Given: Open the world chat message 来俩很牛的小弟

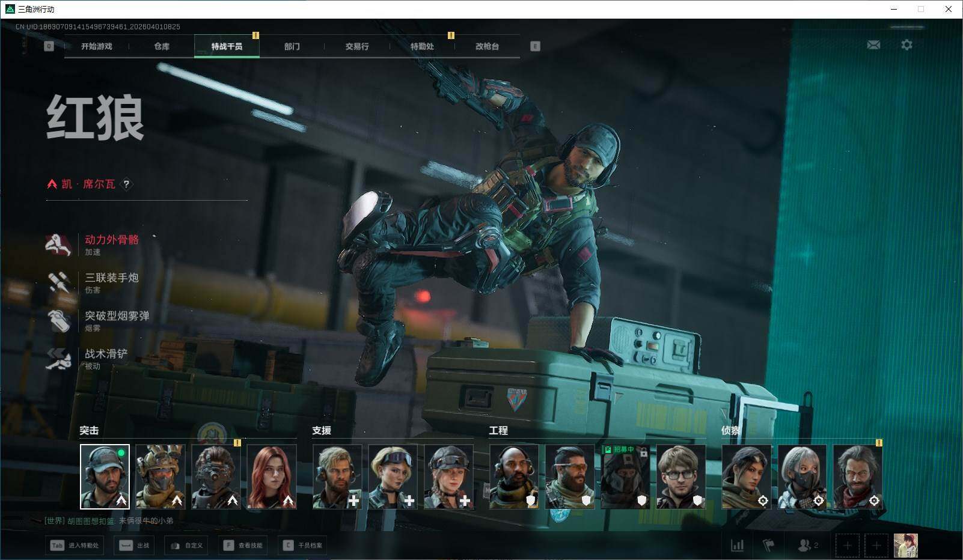Looking at the screenshot, I should (146, 521).
